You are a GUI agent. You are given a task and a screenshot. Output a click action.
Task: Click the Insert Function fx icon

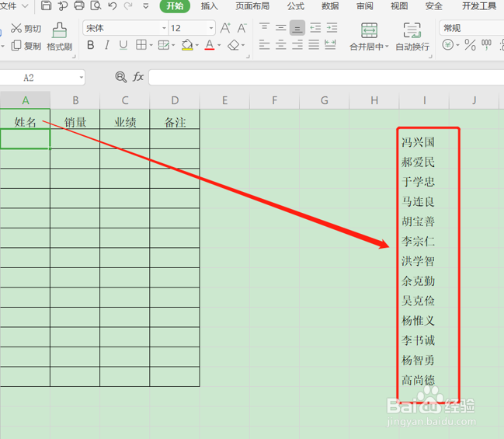(138, 77)
